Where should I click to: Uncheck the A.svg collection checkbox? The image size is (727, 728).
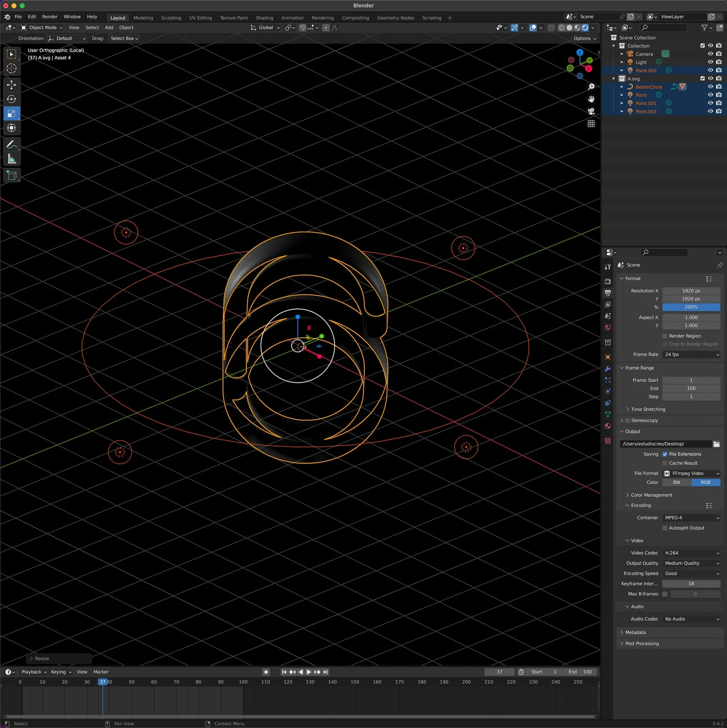tap(702, 79)
